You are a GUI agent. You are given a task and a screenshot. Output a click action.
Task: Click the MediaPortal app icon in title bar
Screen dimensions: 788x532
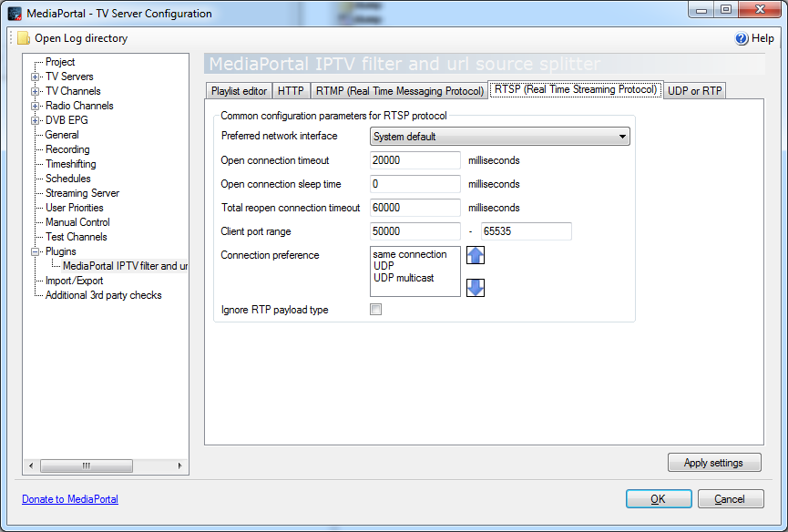[x=15, y=14]
